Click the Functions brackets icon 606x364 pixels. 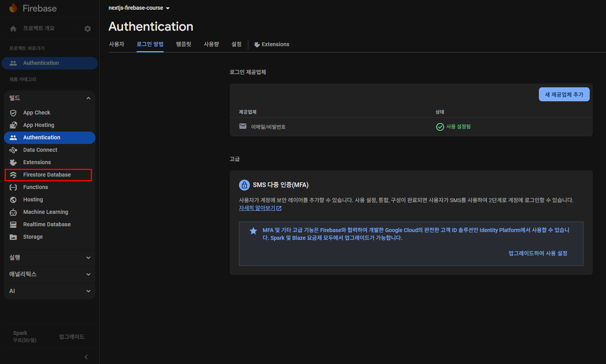(13, 187)
